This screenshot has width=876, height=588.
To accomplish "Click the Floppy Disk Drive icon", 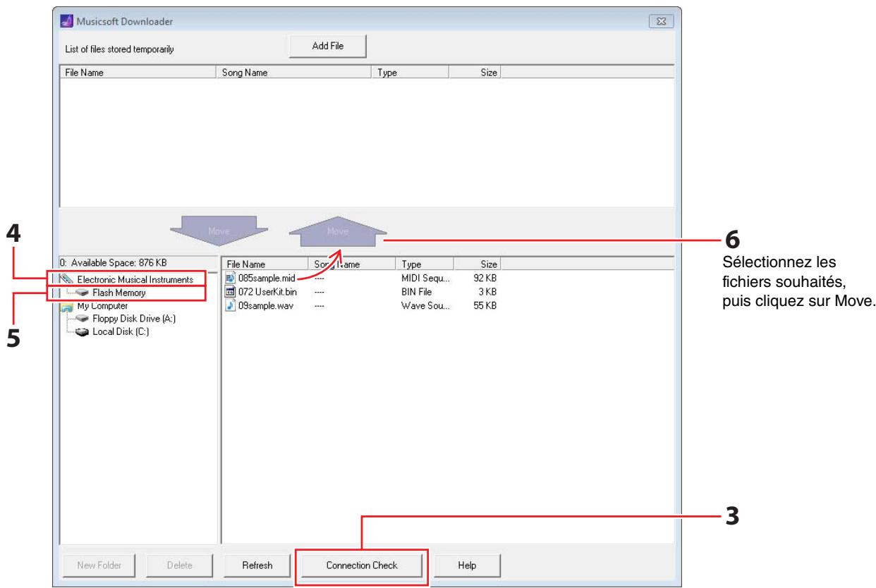I will (83, 319).
